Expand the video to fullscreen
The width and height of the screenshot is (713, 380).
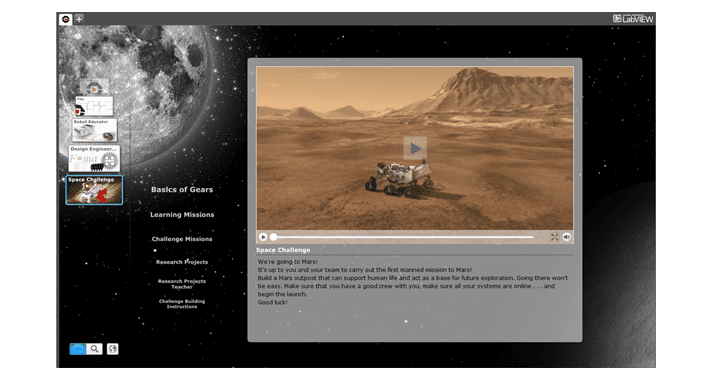point(554,237)
